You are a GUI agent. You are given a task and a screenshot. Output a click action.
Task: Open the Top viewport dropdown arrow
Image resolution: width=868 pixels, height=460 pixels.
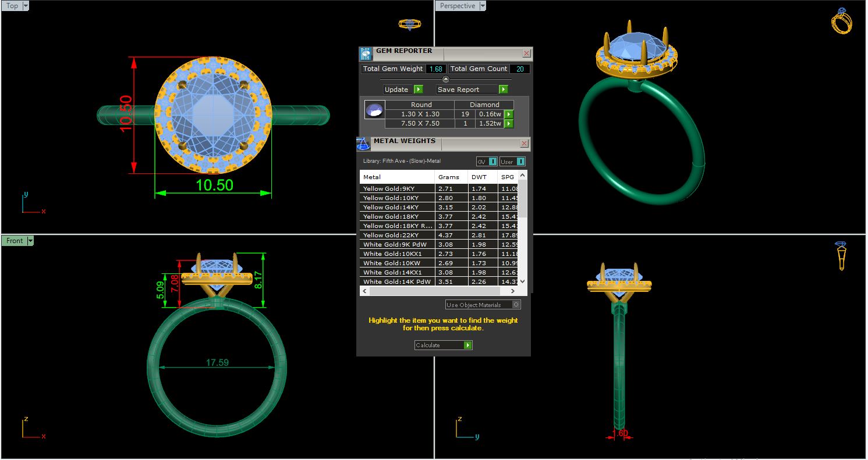tap(26, 6)
